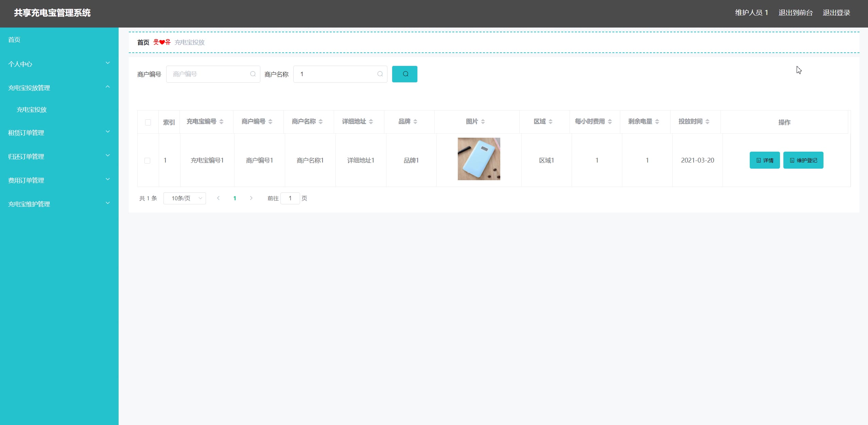The height and width of the screenshot is (425, 868).
Task: Click cell 详细地址1
Action: pyautogui.click(x=361, y=160)
